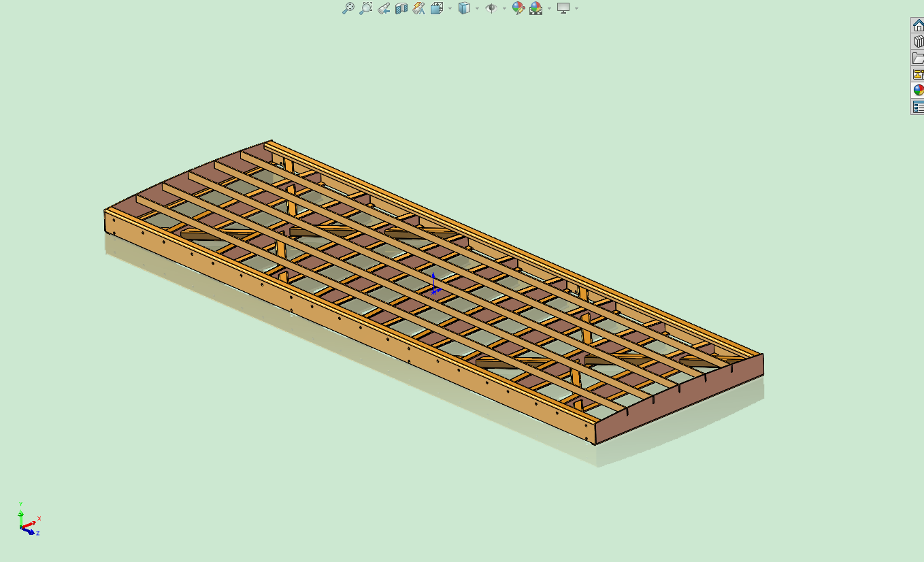Viewport: 924px width, 562px height.
Task: Open the Edit Appearance tool
Action: click(518, 8)
